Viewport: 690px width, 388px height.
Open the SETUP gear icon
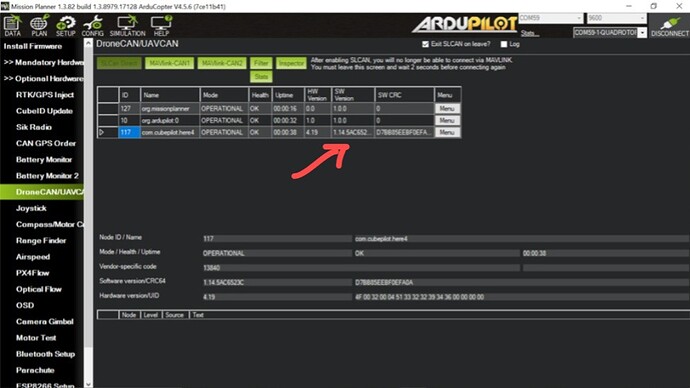[x=66, y=26]
